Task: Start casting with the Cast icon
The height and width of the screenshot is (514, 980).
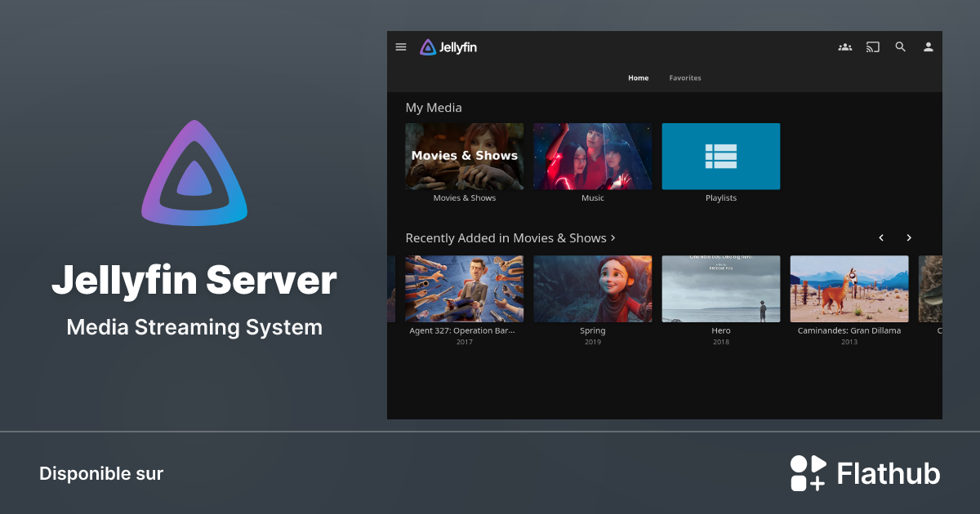Action: (872, 47)
